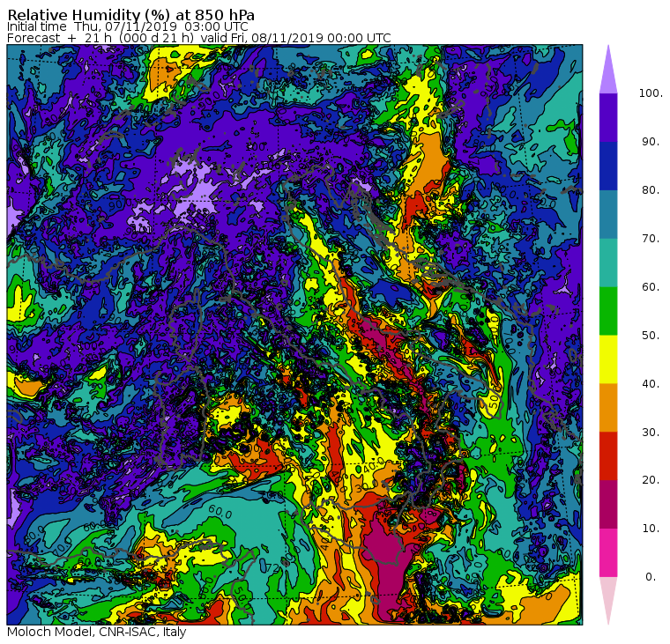Click the 50–60 green colorbar segment

[x=608, y=311]
